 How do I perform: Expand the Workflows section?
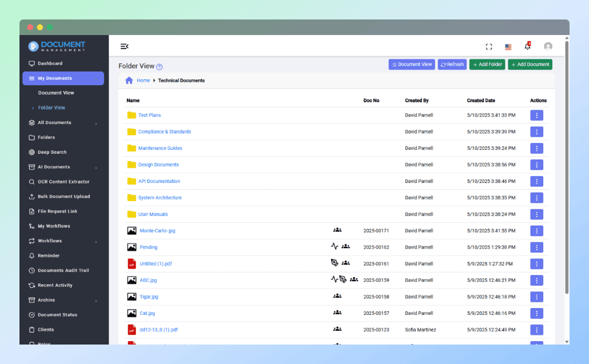[50, 240]
